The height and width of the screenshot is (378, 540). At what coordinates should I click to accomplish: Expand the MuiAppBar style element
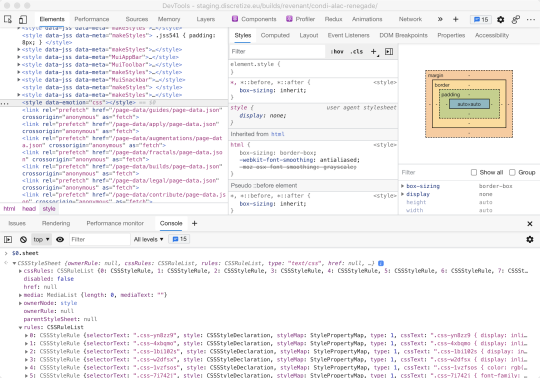click(x=19, y=57)
